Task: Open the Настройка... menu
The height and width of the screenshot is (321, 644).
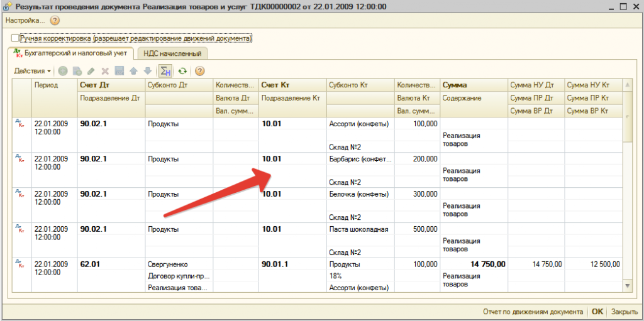Action: (25, 20)
